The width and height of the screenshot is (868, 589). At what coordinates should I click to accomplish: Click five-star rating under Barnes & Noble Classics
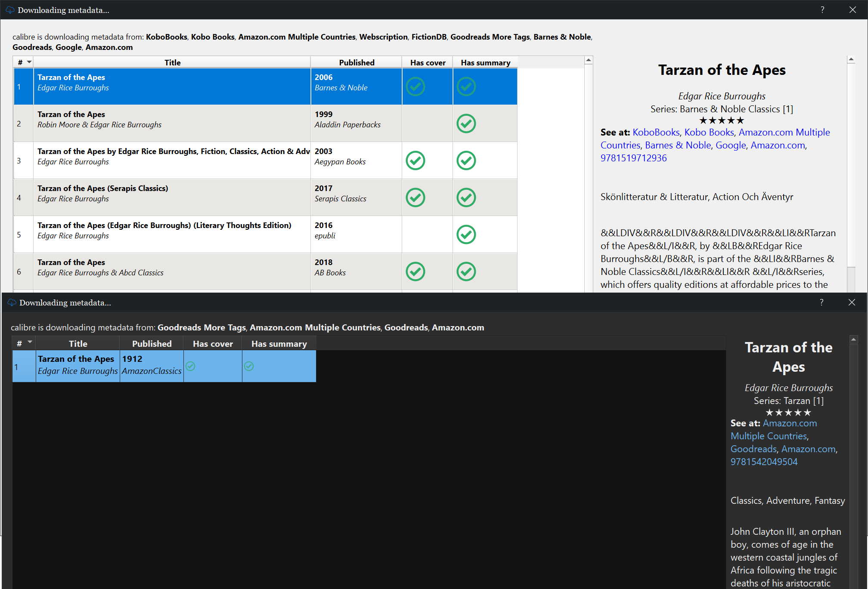722,120
